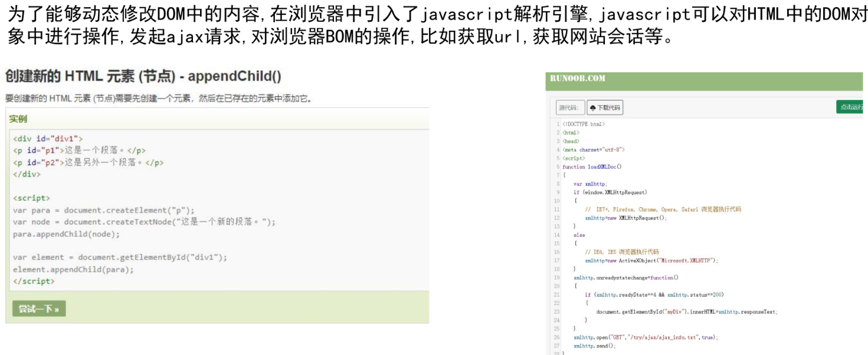
Task: Click the line with document.createElement("p")
Action: click(x=104, y=210)
